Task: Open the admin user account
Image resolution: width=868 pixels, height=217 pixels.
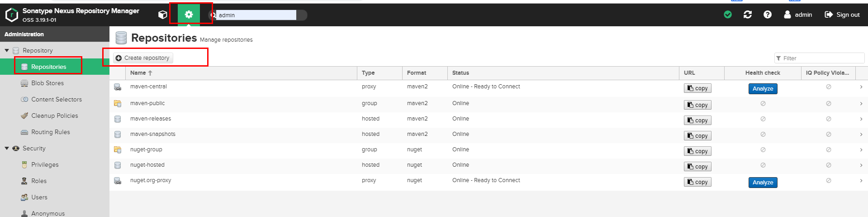Action: tap(798, 14)
